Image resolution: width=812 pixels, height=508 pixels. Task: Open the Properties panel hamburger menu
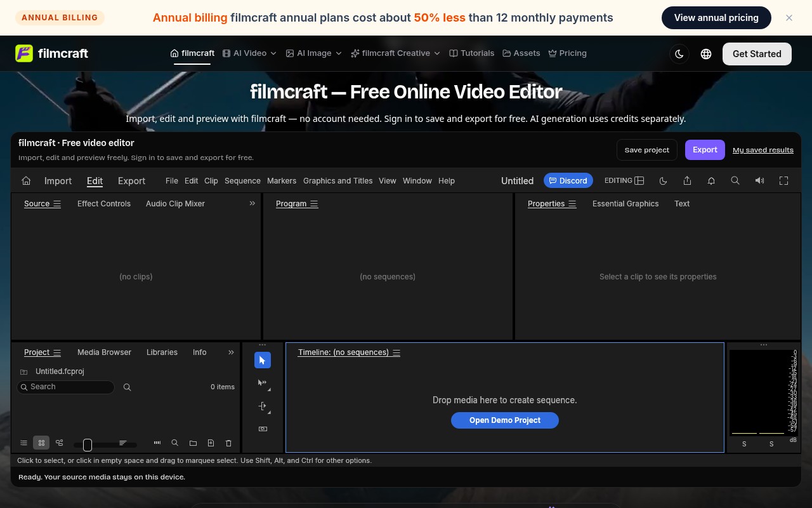572,204
